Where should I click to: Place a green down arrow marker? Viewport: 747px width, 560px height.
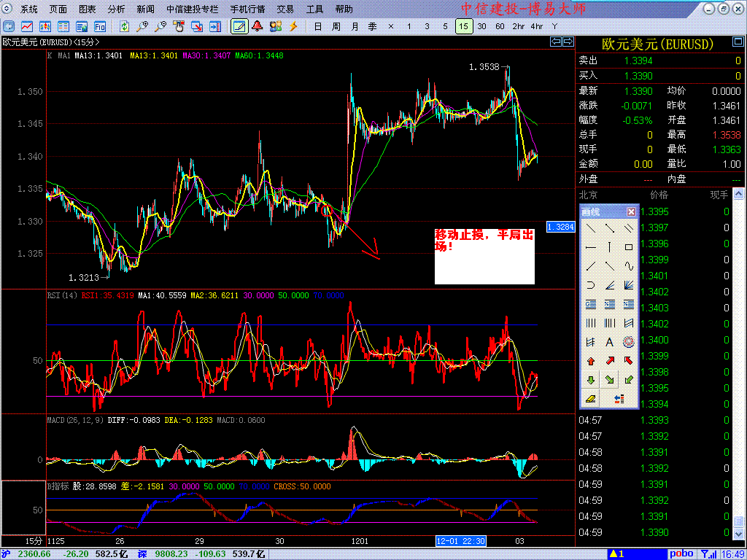[x=591, y=380]
